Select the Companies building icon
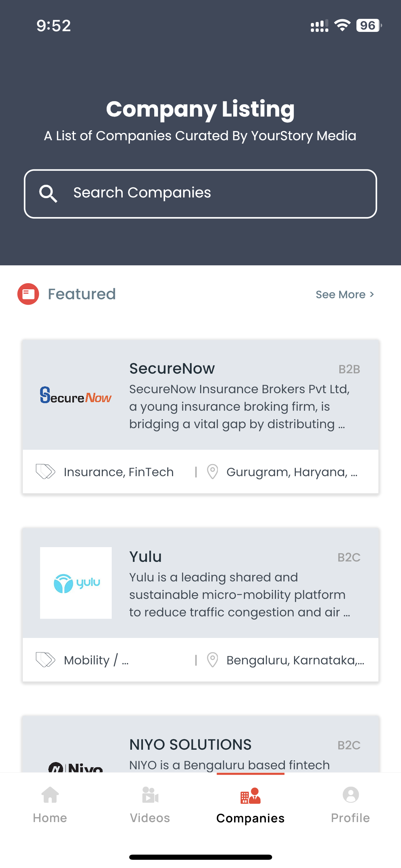 click(x=251, y=795)
